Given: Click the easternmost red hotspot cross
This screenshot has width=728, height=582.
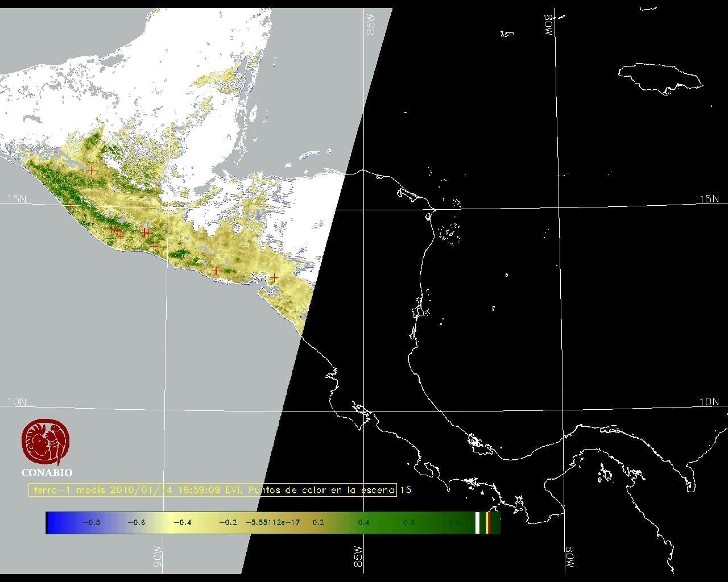Looking at the screenshot, I should [274, 277].
